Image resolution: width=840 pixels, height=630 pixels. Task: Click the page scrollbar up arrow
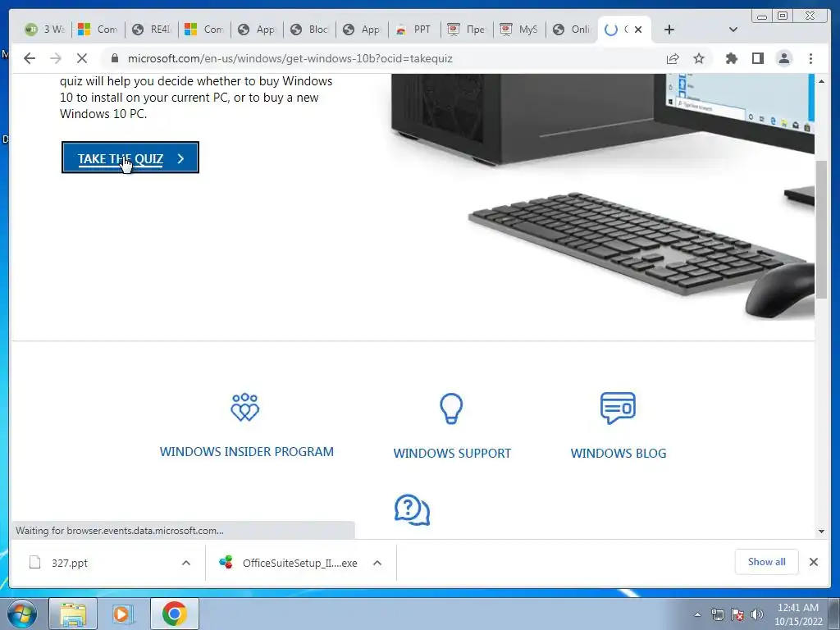click(821, 81)
